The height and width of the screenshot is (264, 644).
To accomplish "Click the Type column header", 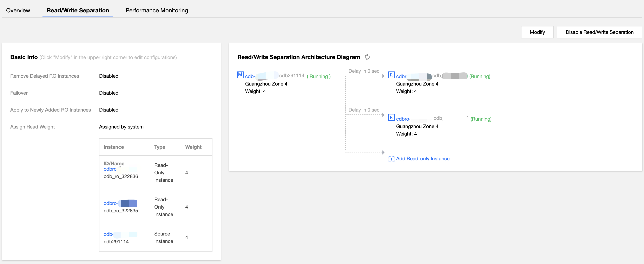I will point(159,147).
